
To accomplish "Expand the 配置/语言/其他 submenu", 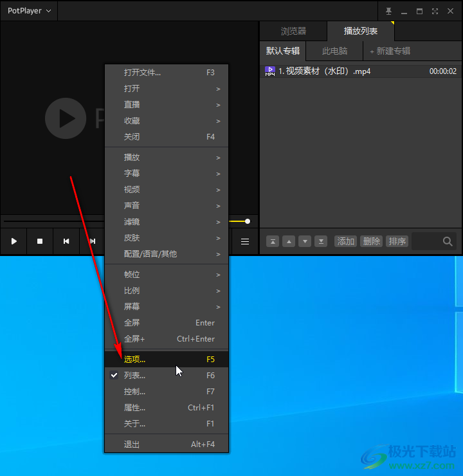I will click(x=167, y=254).
